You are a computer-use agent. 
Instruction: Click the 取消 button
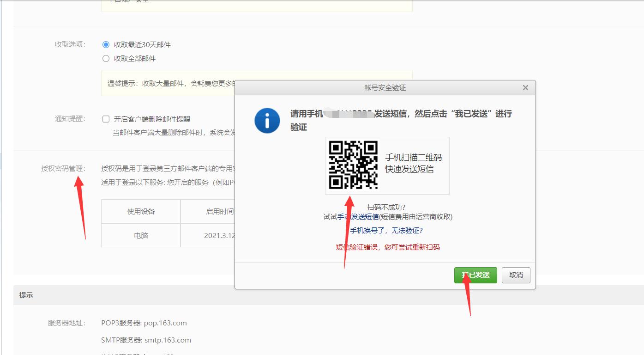pos(516,275)
